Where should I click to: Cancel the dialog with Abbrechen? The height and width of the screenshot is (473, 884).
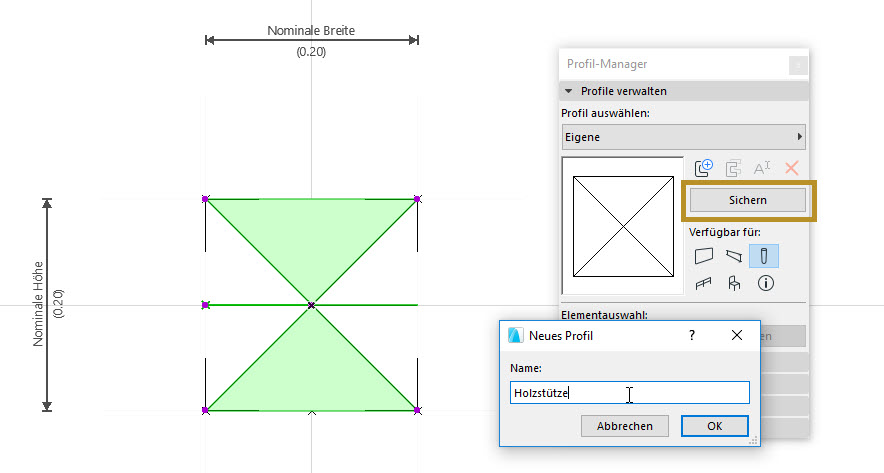(625, 426)
